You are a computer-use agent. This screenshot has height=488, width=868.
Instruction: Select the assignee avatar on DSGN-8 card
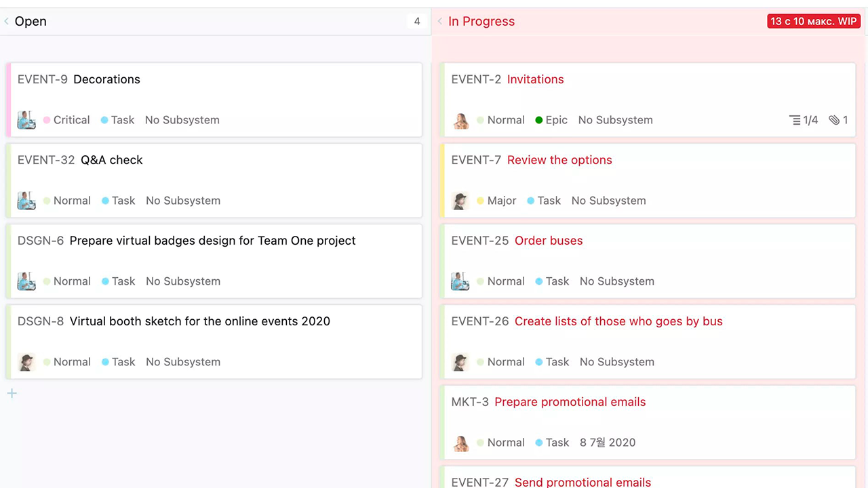tap(26, 362)
